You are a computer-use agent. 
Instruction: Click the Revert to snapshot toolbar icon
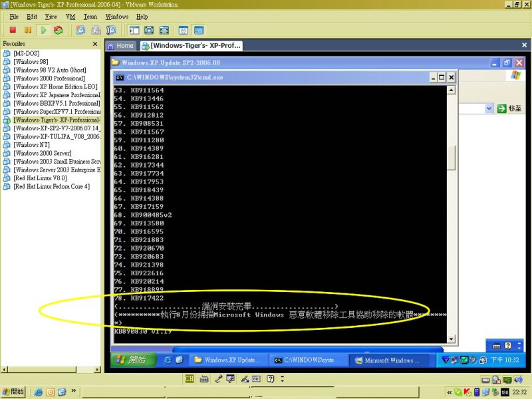tap(96, 30)
